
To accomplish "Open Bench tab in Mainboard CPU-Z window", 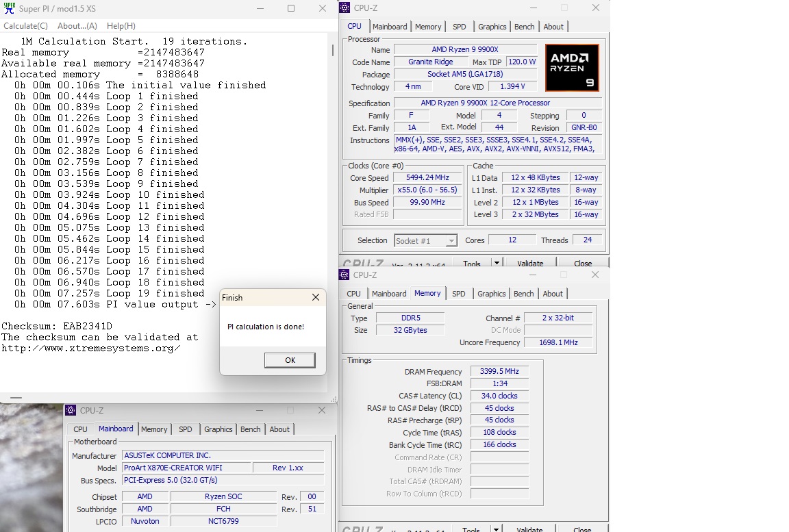I will (250, 429).
